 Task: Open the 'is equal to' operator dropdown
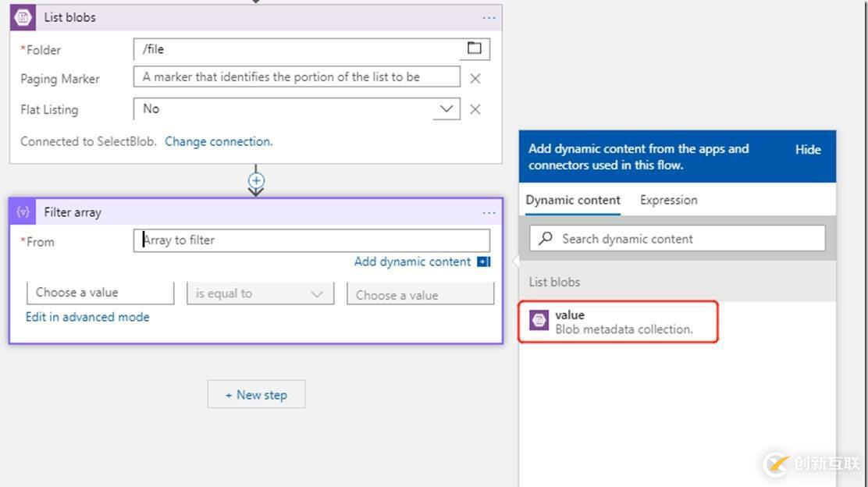pyautogui.click(x=260, y=293)
